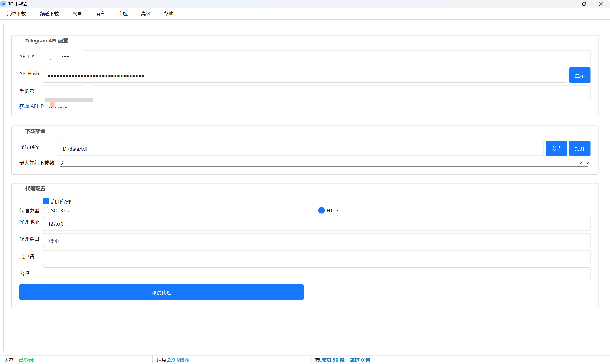This screenshot has height=364, width=610.
Task: Decrease max parallel downloads with down arrow
Action: (587, 163)
